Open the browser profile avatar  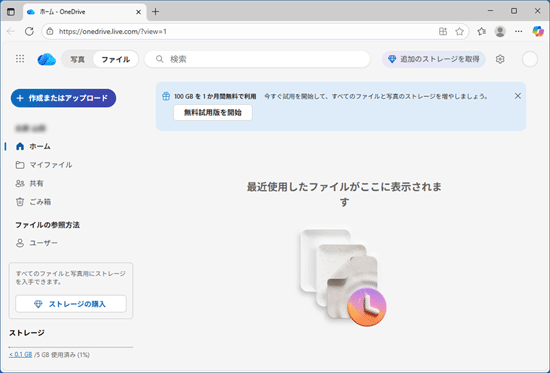500,31
